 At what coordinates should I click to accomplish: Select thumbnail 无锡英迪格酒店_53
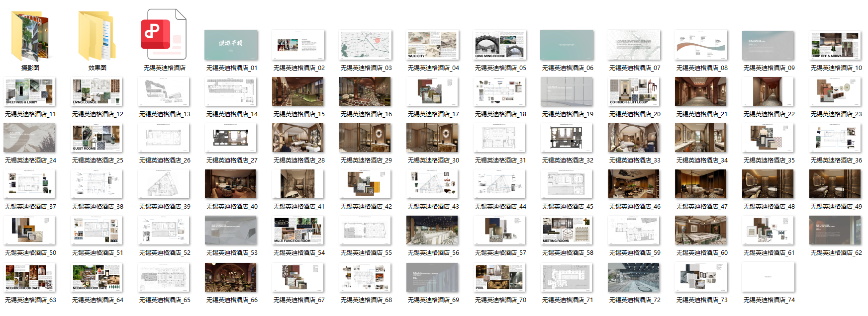click(231, 230)
